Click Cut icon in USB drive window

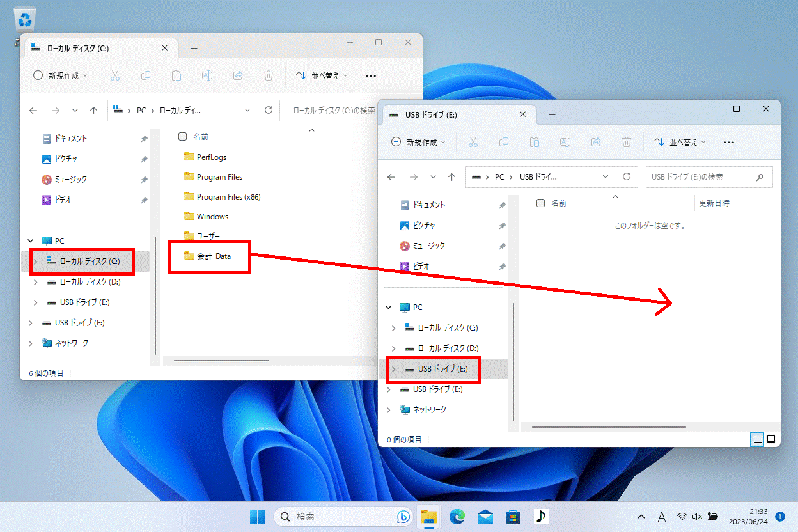473,142
